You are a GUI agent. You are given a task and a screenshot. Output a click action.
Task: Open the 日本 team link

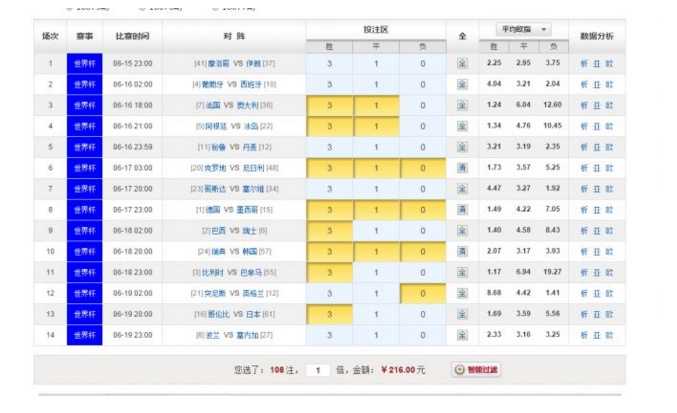click(253, 314)
